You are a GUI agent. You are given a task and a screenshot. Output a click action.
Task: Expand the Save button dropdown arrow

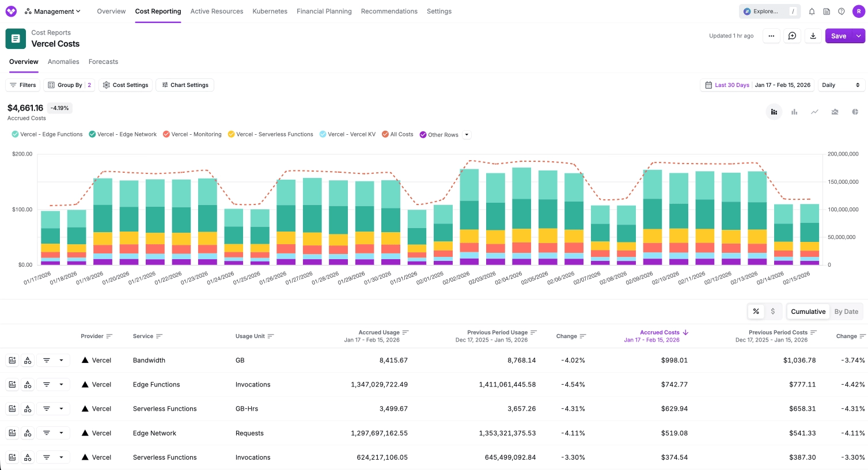859,36
